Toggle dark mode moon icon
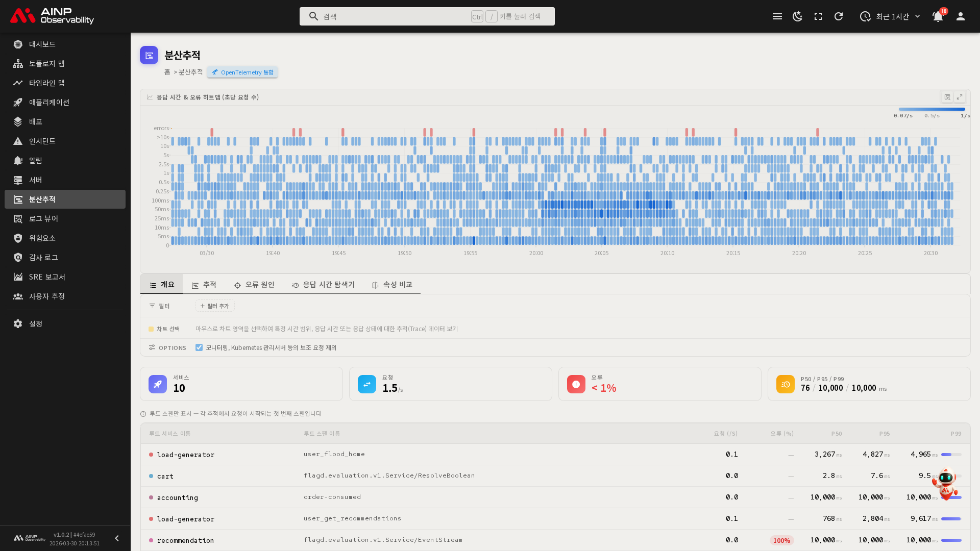980x551 pixels. (797, 16)
